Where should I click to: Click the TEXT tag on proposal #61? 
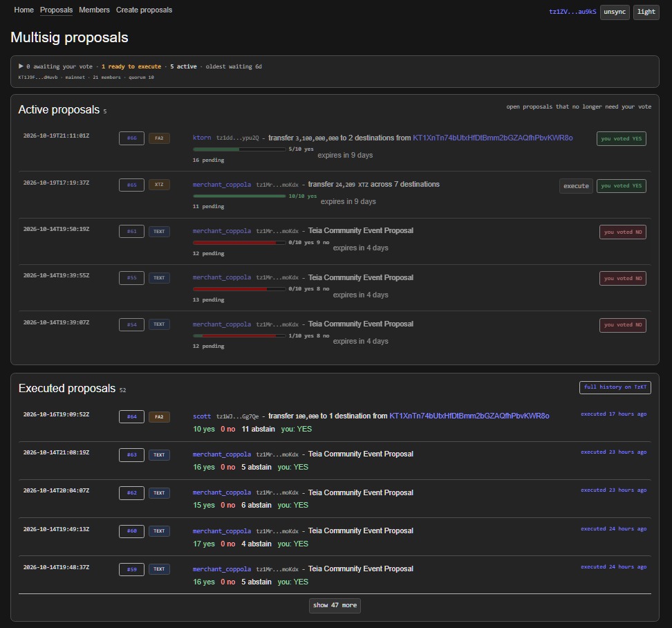[x=159, y=232]
